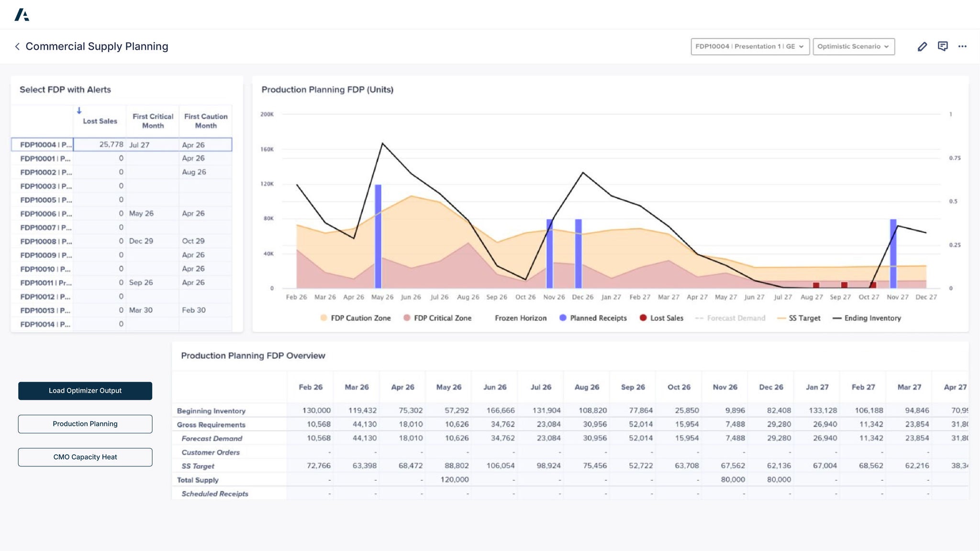The image size is (980, 551).
Task: Open the comments panel icon
Action: pyautogui.click(x=943, y=46)
